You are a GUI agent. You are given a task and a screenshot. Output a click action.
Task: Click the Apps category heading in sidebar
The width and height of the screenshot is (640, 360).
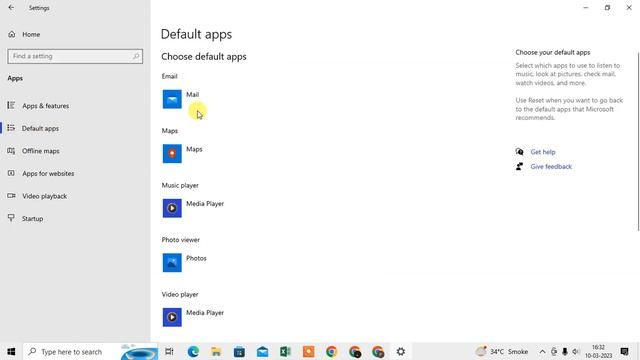15,78
